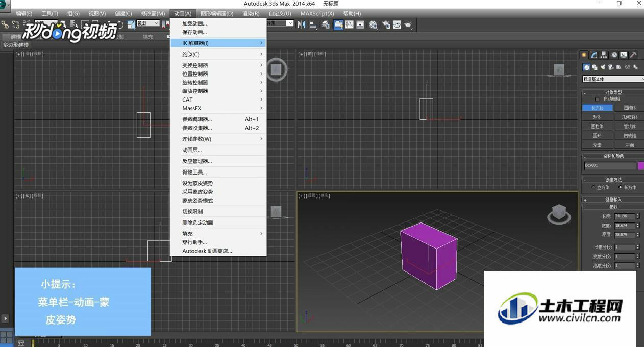Select the Cameras category icon
This screenshot has height=347, width=644.
pos(611,67)
